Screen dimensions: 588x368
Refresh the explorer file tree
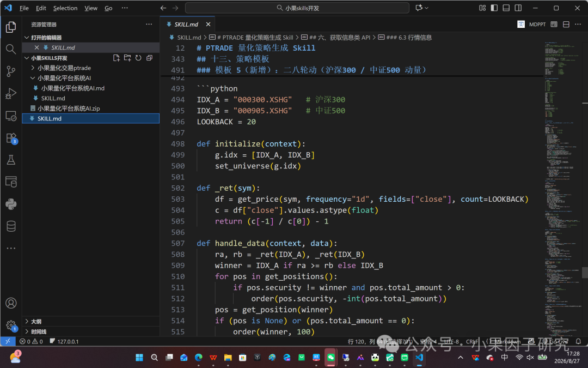pos(138,58)
